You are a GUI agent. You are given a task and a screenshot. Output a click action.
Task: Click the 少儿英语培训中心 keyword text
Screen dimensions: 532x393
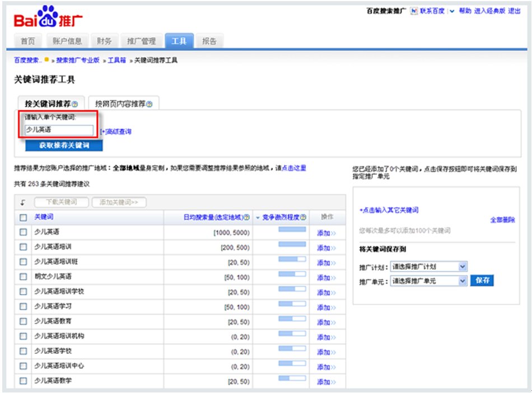[59, 366]
